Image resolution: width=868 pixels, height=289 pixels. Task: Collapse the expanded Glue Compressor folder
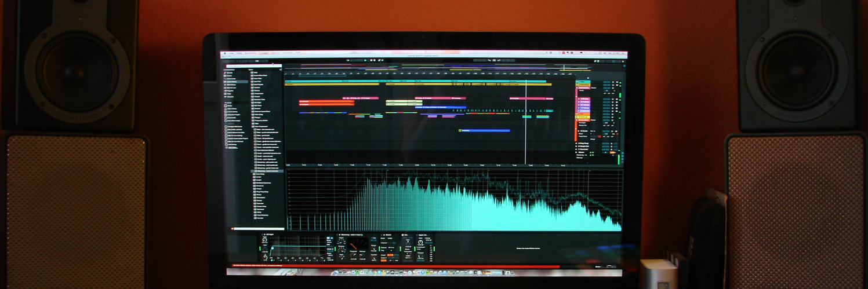point(259,126)
